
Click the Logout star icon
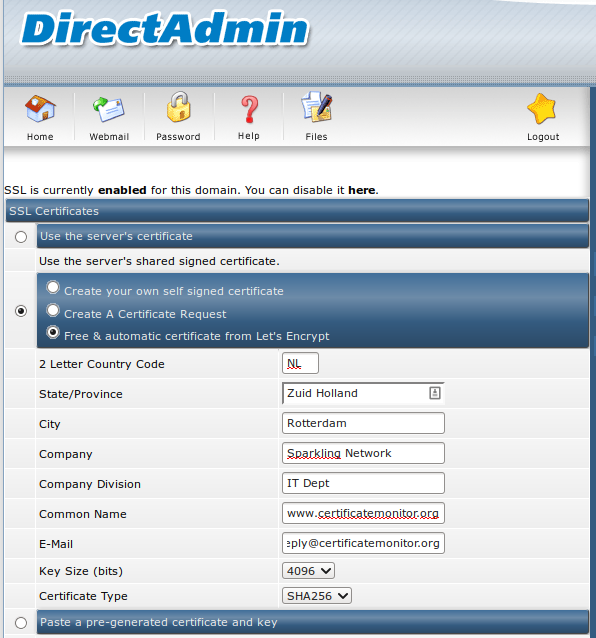point(542,109)
